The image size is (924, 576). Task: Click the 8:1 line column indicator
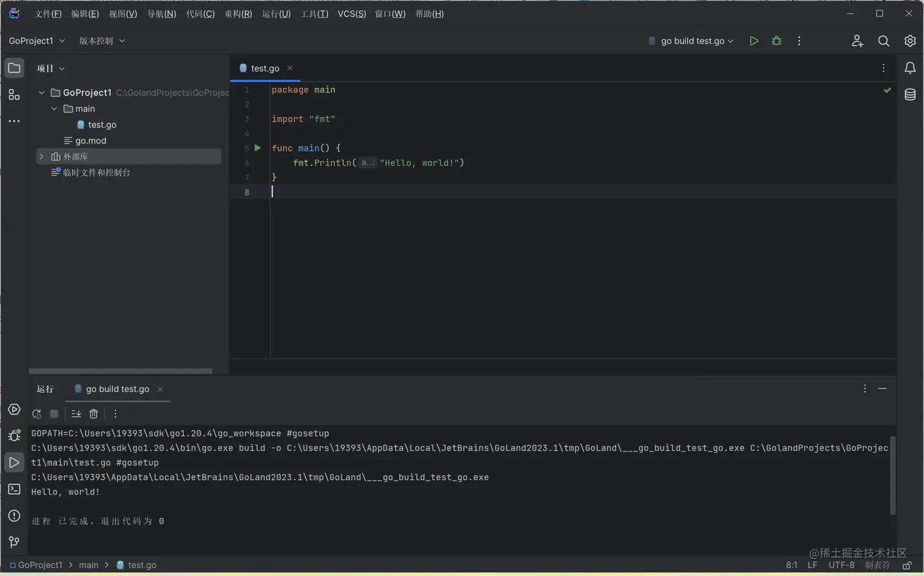tap(791, 565)
